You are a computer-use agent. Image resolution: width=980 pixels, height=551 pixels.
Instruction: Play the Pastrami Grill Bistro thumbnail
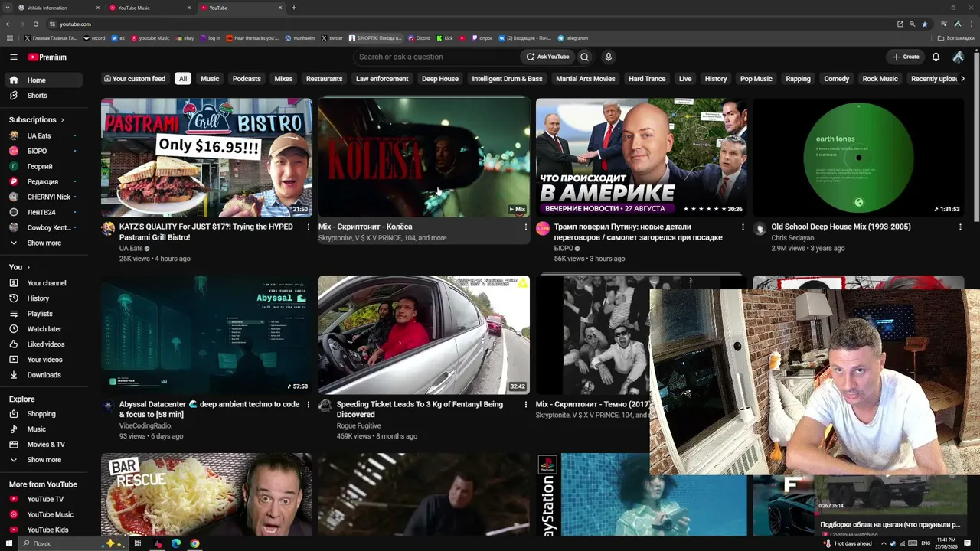(207, 158)
